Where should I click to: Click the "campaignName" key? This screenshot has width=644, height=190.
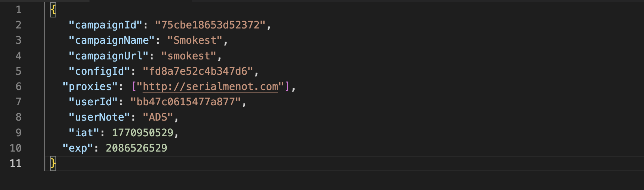pyautogui.click(x=112, y=40)
